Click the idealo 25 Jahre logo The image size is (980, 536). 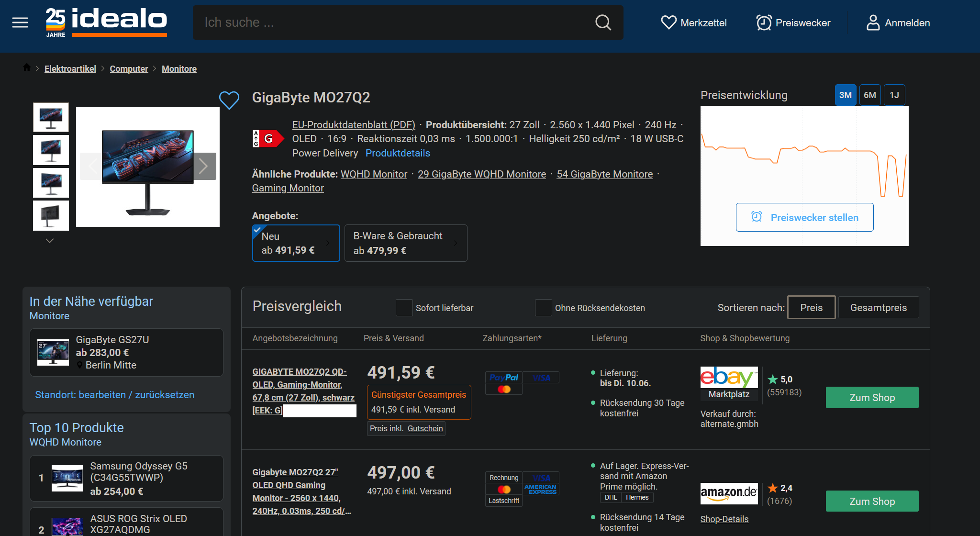(105, 22)
